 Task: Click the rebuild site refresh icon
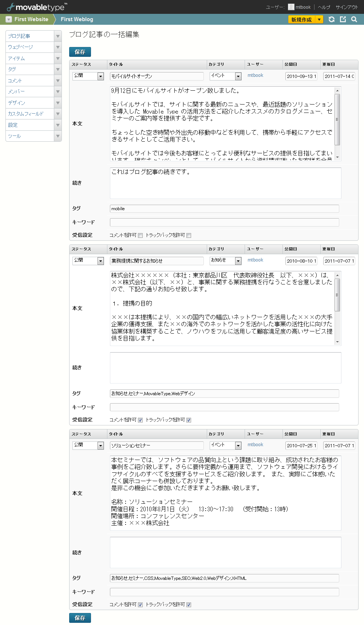332,19
